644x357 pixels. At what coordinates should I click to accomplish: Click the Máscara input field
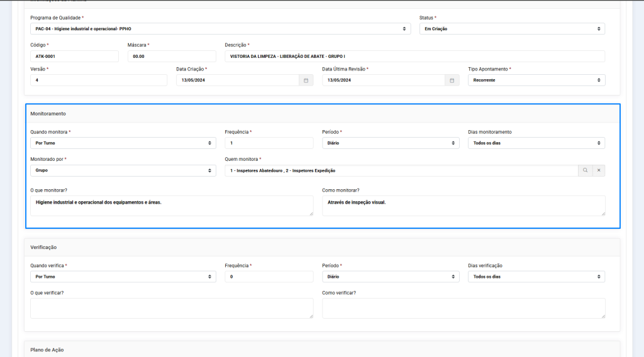[171, 57]
